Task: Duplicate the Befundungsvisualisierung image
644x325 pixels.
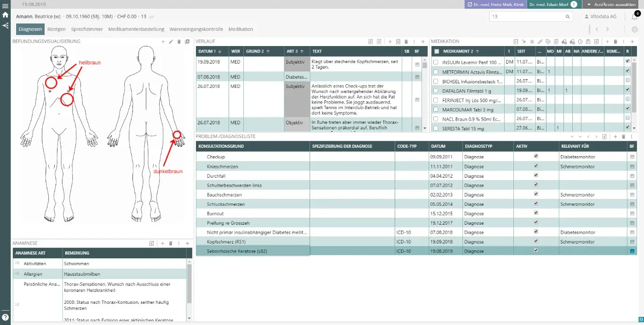Action: [187, 41]
